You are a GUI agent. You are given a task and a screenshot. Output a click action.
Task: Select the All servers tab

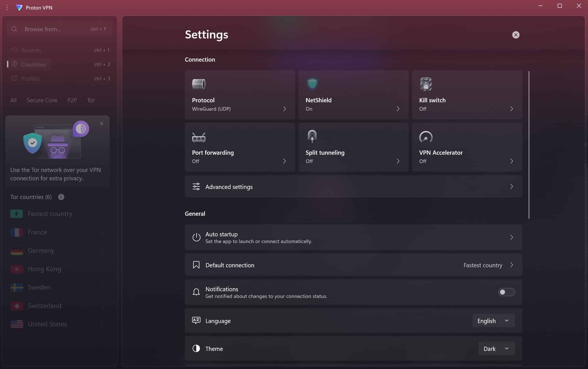point(13,100)
